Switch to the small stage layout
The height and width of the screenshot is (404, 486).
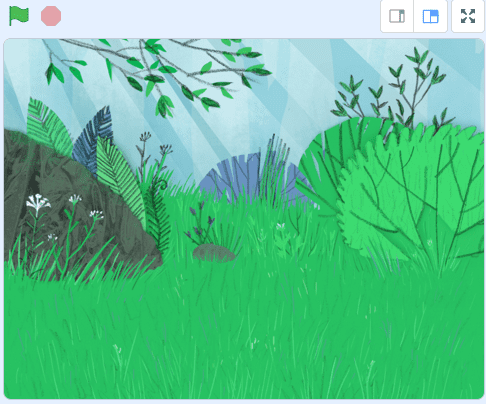point(397,16)
